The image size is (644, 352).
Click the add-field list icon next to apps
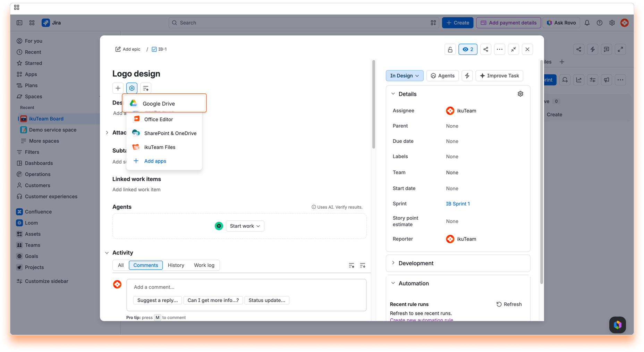(x=146, y=88)
